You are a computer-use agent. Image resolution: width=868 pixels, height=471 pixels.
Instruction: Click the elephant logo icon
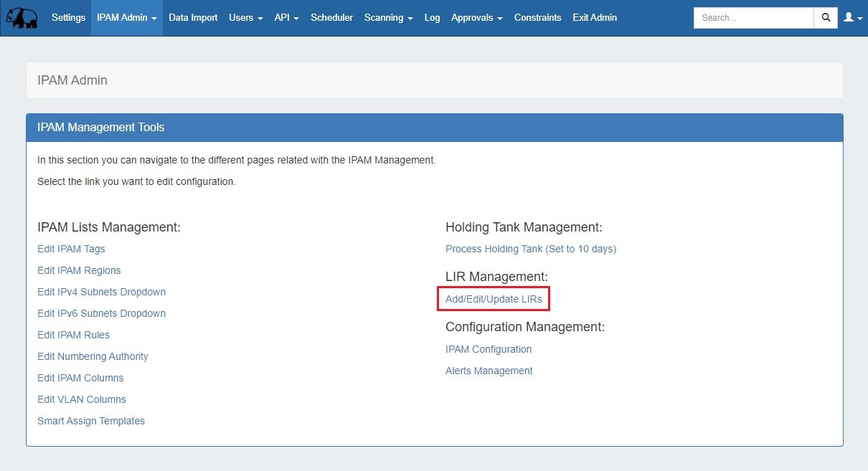click(x=22, y=17)
